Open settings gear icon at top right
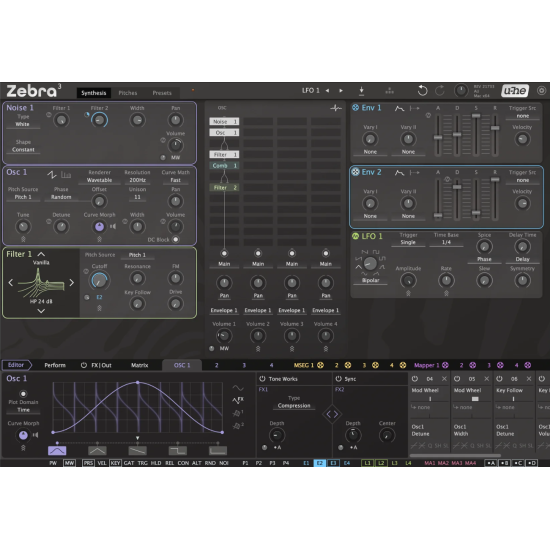The height and width of the screenshot is (550, 550). 541,91
